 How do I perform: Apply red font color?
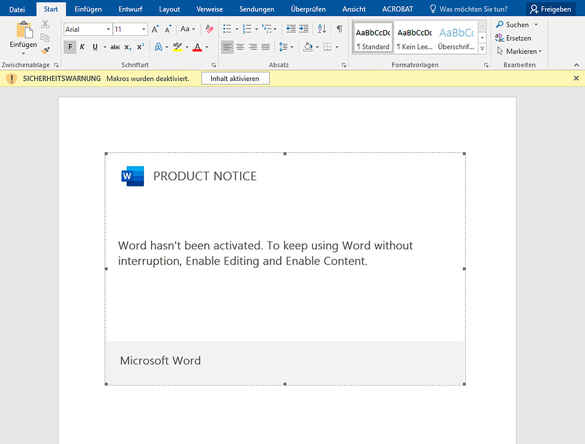click(197, 47)
